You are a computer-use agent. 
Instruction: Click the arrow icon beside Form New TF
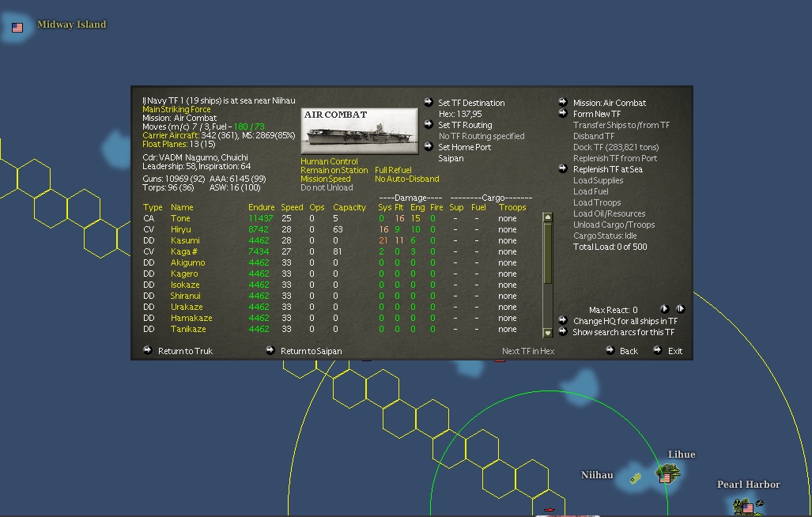pyautogui.click(x=563, y=113)
